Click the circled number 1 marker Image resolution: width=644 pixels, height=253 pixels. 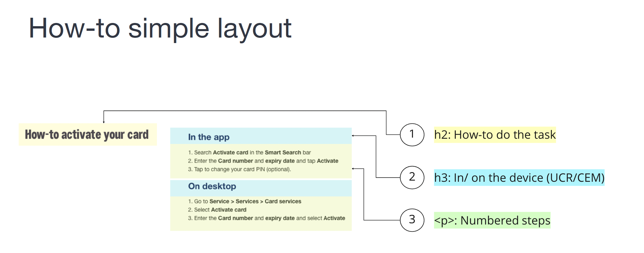pos(412,134)
